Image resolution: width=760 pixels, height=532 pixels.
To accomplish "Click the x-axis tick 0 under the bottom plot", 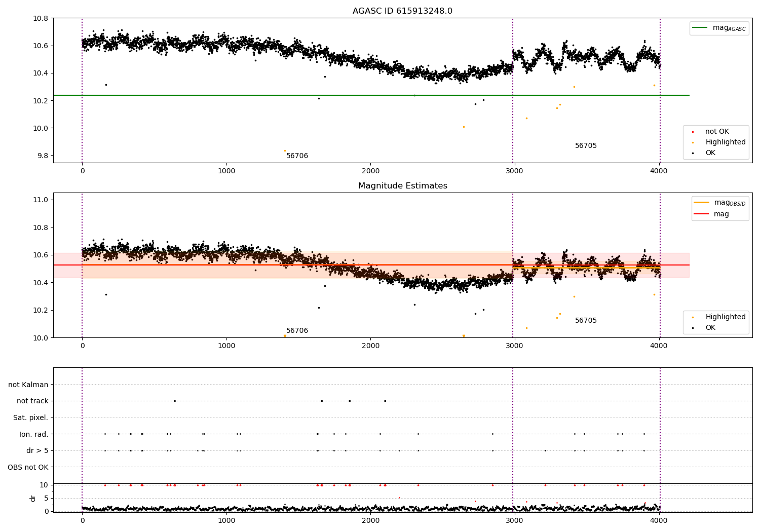I will pos(82,520).
